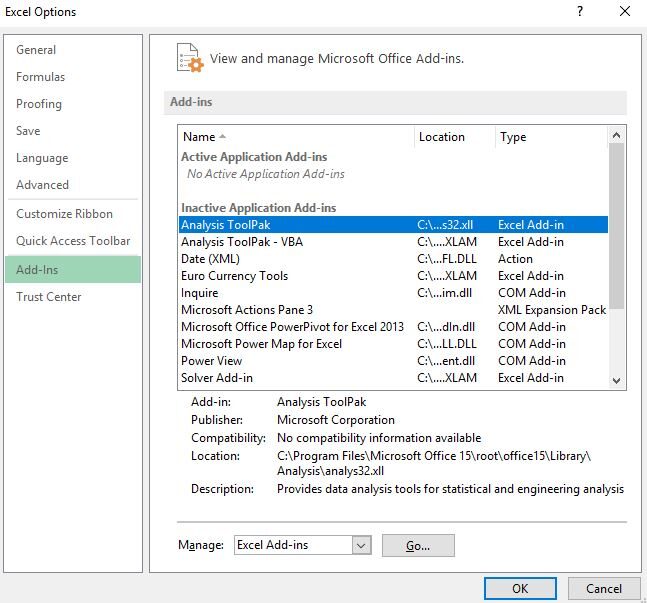Click the Cancel button
This screenshot has width=647, height=603.
click(x=604, y=589)
